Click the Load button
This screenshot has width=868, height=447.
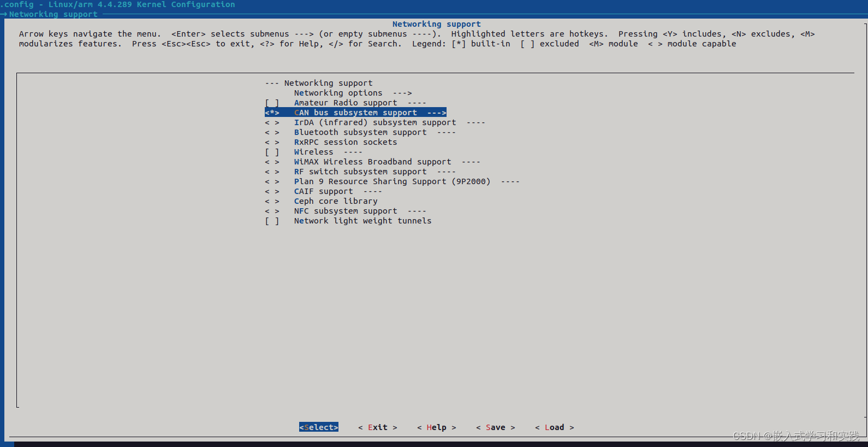555,427
